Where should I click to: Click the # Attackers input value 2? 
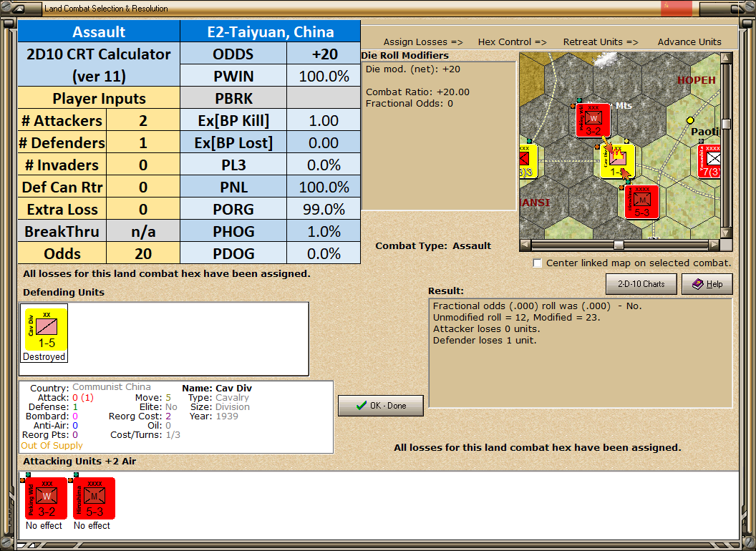pos(142,120)
